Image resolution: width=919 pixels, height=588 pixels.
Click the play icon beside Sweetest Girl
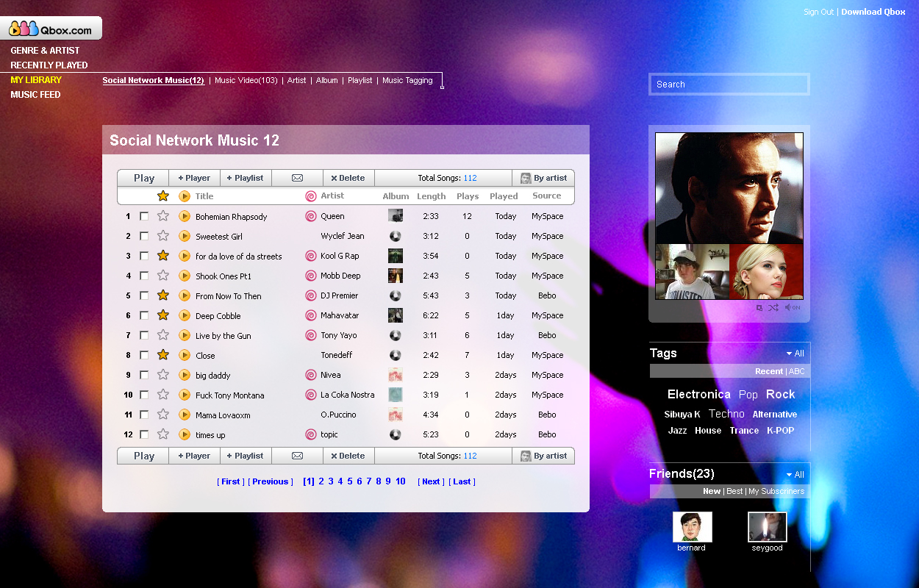tap(185, 236)
